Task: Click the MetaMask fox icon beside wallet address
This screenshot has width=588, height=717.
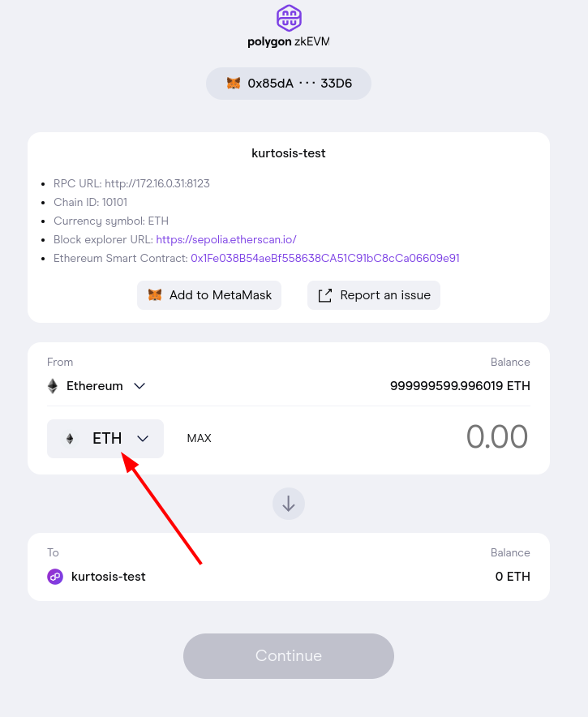Action: pyautogui.click(x=234, y=83)
